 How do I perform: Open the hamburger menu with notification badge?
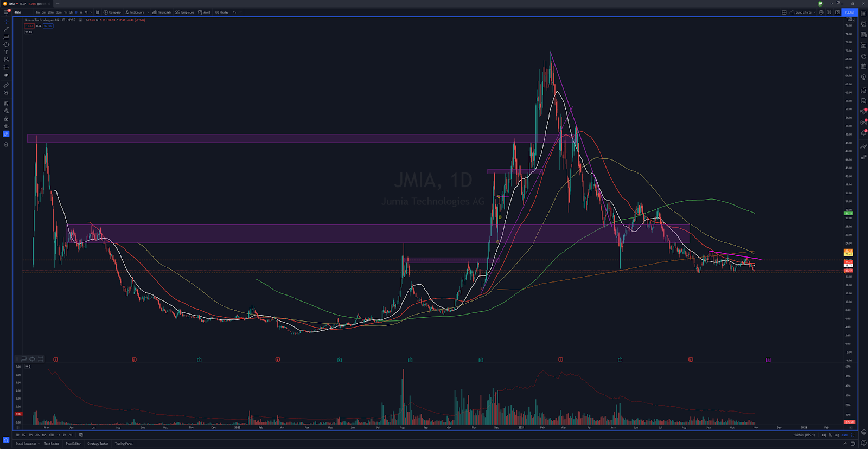coord(7,12)
